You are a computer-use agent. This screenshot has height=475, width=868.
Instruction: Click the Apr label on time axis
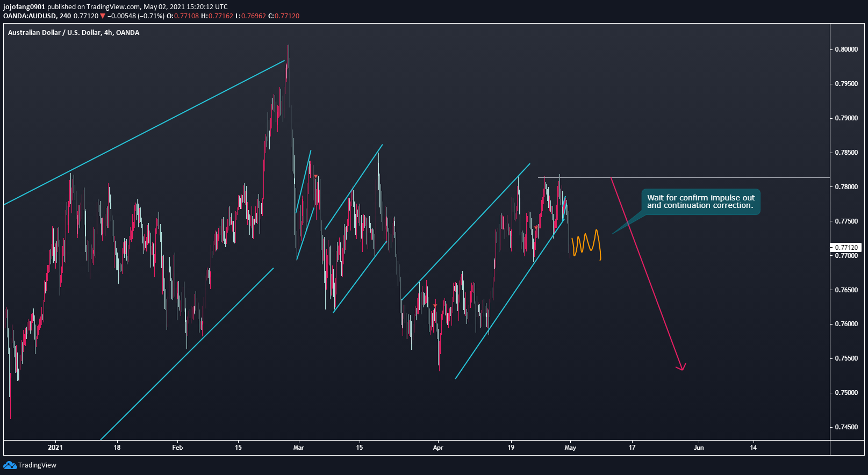tap(438, 448)
